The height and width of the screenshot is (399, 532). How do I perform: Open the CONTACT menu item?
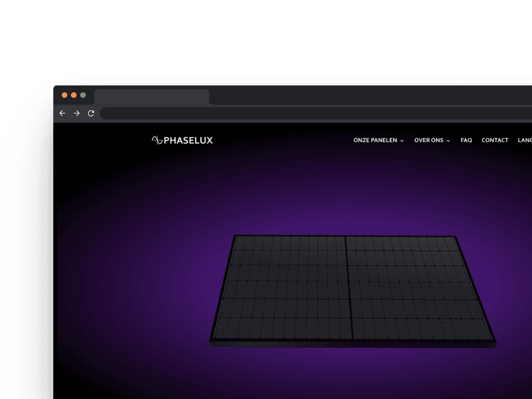click(495, 140)
